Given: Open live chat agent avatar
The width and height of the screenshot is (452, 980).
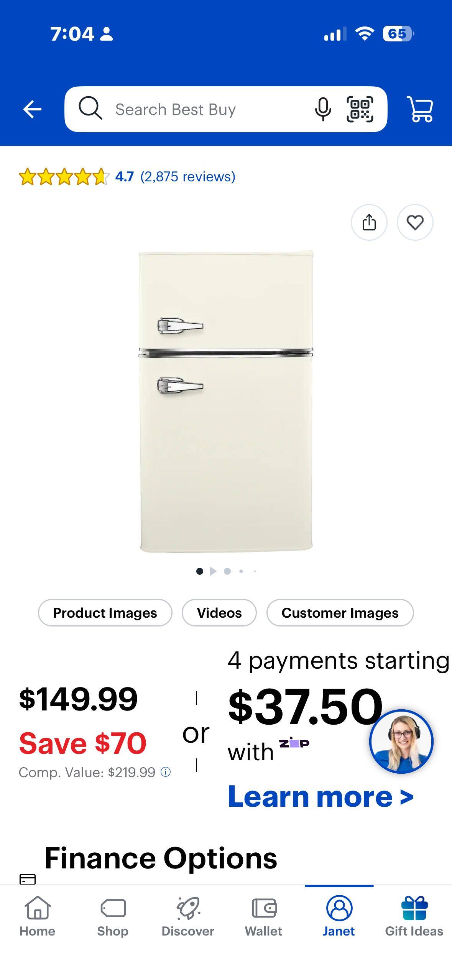Looking at the screenshot, I should pos(401,741).
